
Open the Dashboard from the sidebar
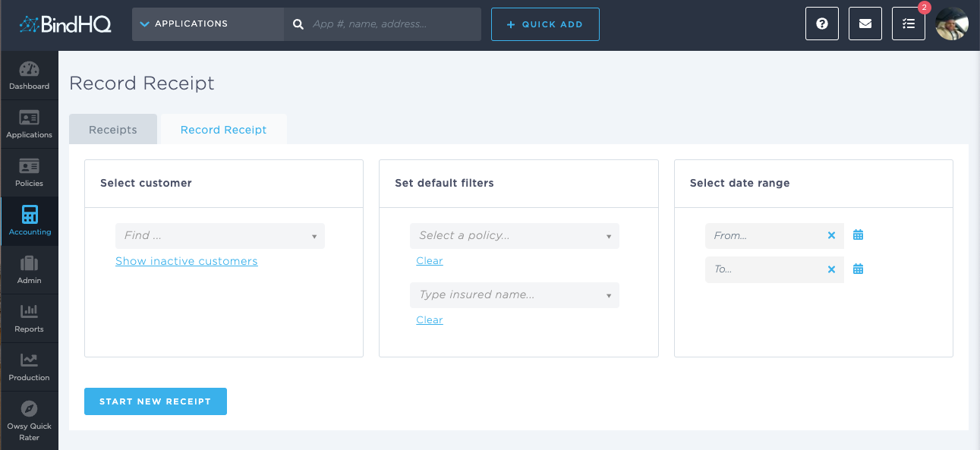(29, 75)
